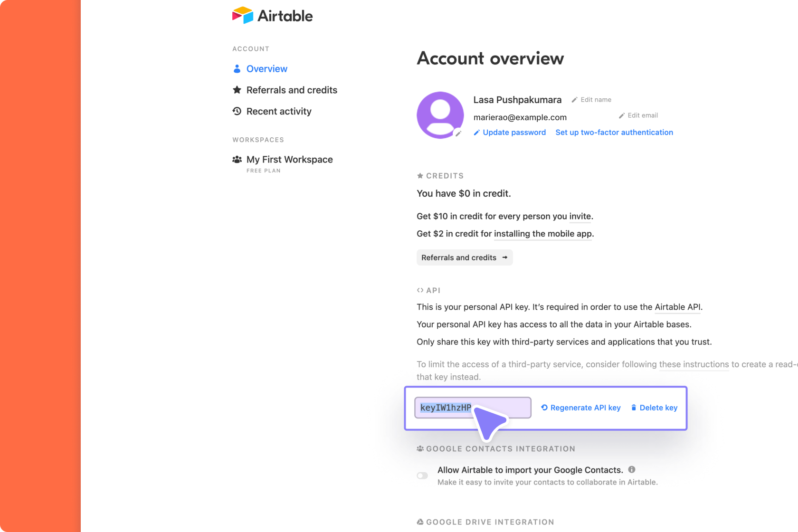Screen dimensions: 798x532
Task: Click the star icon next to Referrals and credits
Action: tap(237, 90)
